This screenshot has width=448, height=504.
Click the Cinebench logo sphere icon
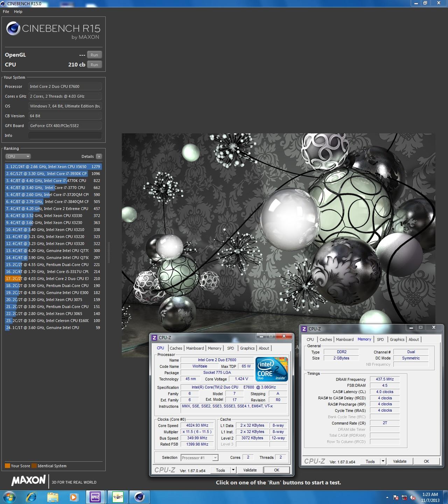click(13, 29)
